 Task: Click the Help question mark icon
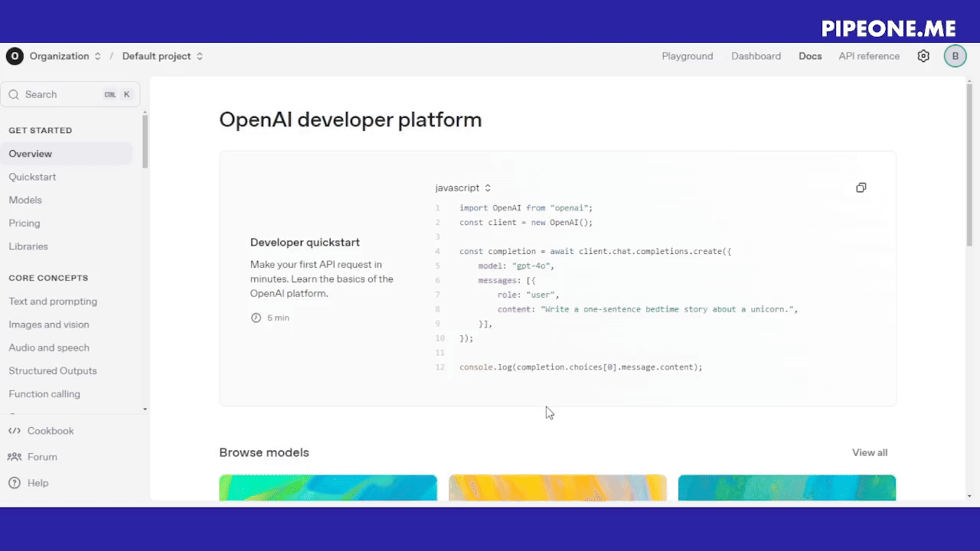15,483
